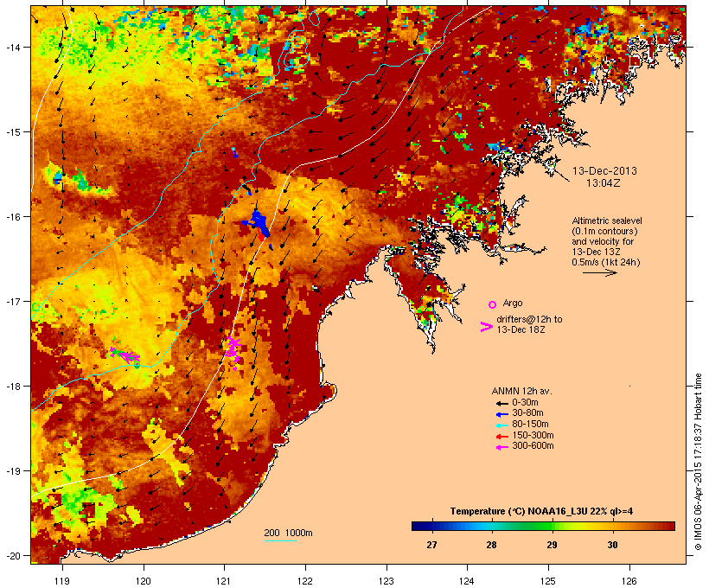
Task: Click the red 150-300m legend arrow
Action: point(501,436)
